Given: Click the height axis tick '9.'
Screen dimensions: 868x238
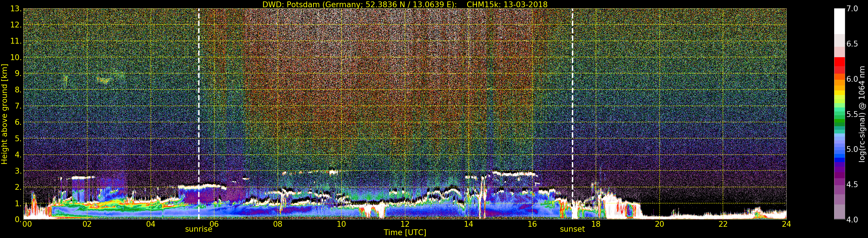Looking at the screenshot, I should tap(18, 73).
